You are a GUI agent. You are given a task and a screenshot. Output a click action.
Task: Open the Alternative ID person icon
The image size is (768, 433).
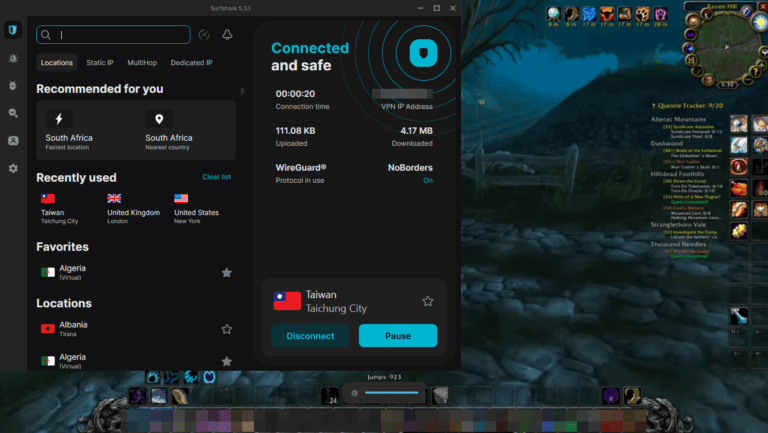point(13,141)
